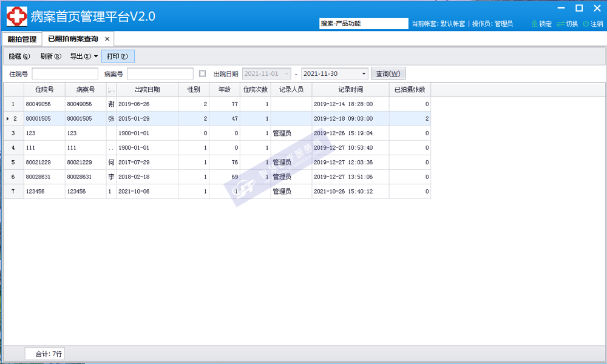Focus the 住院号 input field
The width and height of the screenshot is (607, 364).
tap(65, 74)
